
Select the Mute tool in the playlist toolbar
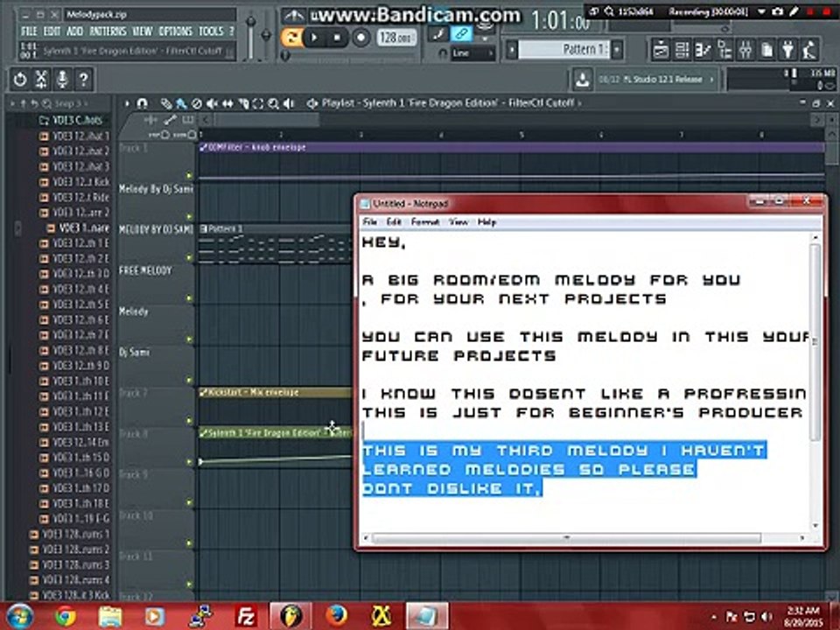pos(212,103)
